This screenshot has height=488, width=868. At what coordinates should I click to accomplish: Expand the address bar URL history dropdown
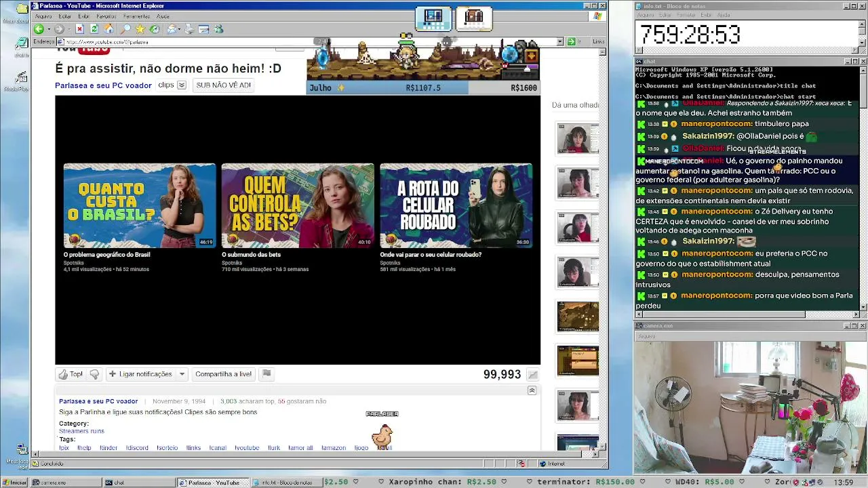[x=560, y=41]
